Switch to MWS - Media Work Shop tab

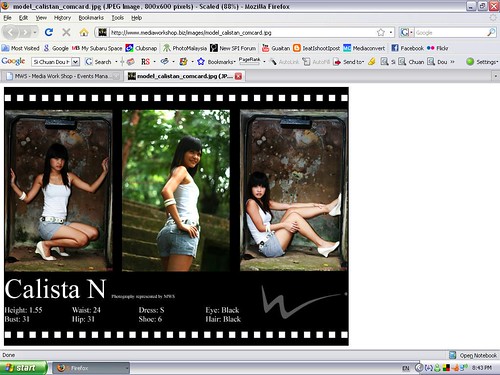coord(61,76)
